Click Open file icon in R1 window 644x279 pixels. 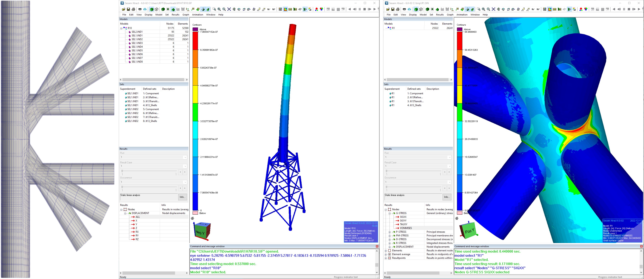pyautogui.click(x=388, y=9)
